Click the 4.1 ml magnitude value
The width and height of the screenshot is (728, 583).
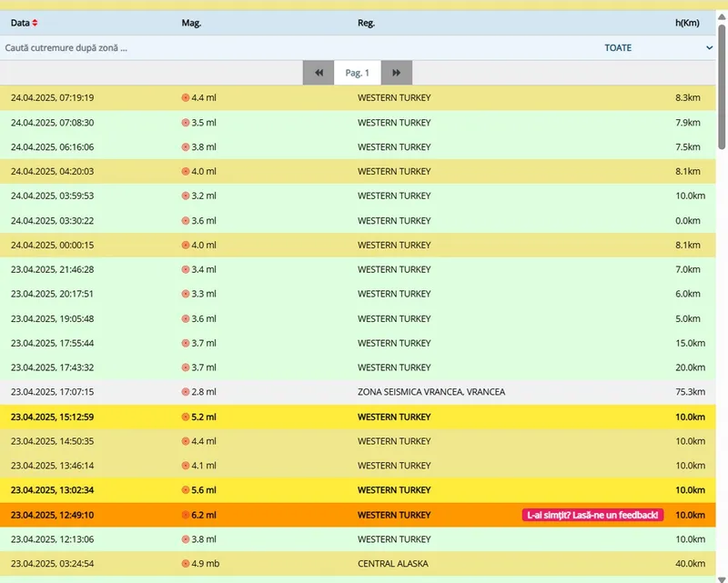[204, 466]
